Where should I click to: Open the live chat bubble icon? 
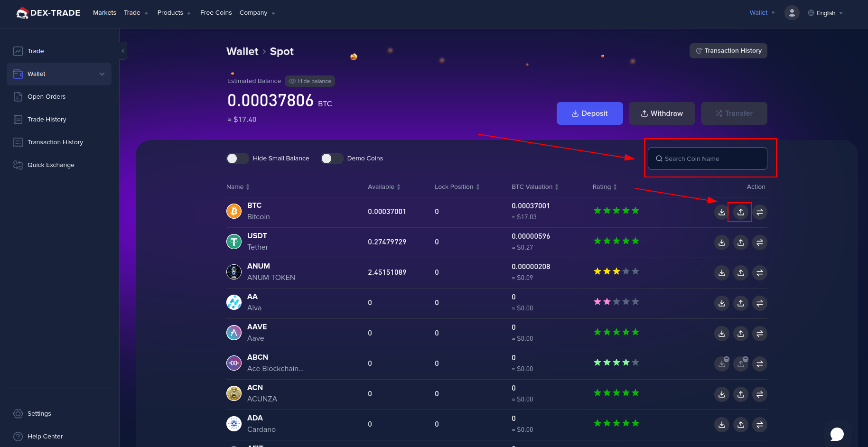pyautogui.click(x=837, y=434)
